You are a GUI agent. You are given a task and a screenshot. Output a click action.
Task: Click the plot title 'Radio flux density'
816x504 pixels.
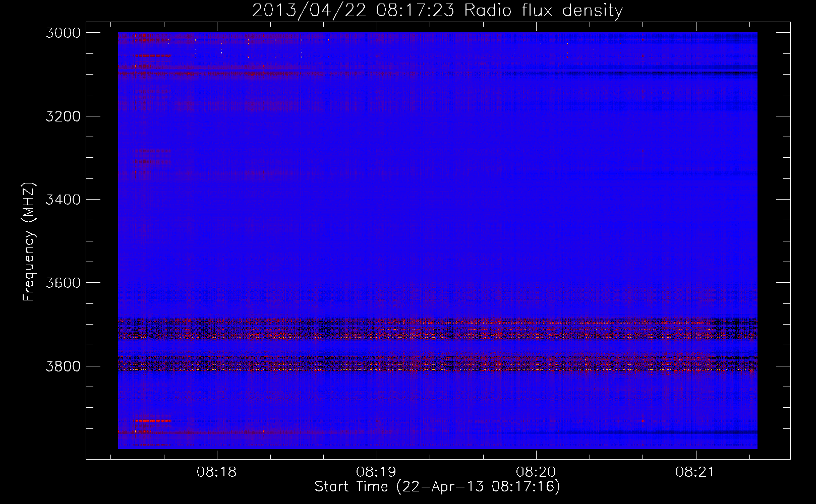(x=544, y=11)
